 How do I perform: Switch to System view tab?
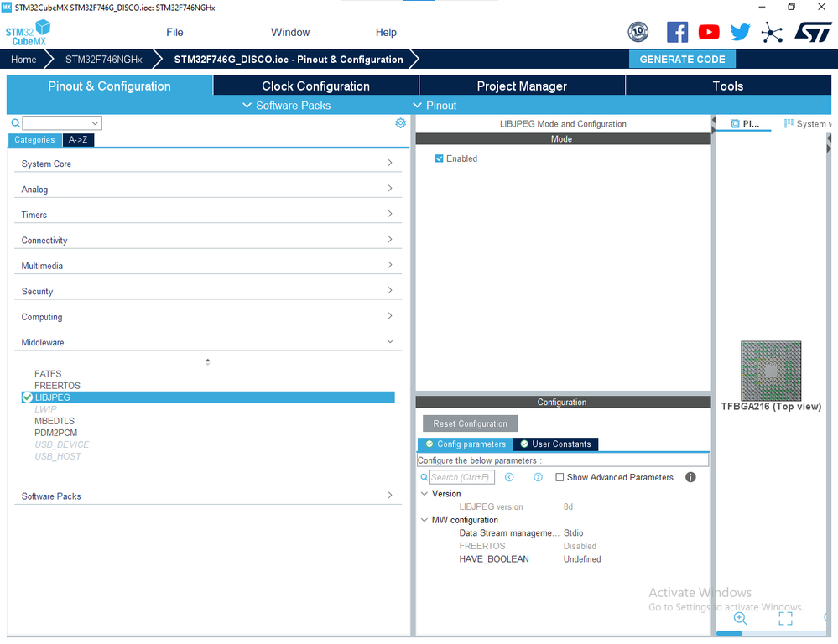coord(808,124)
